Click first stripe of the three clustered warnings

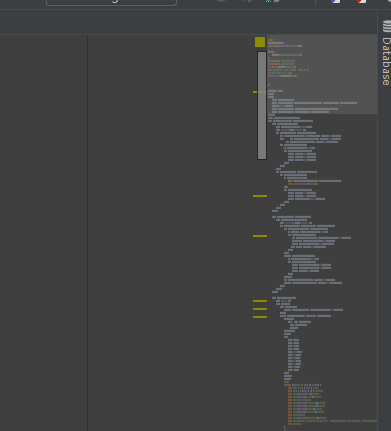click(260, 301)
